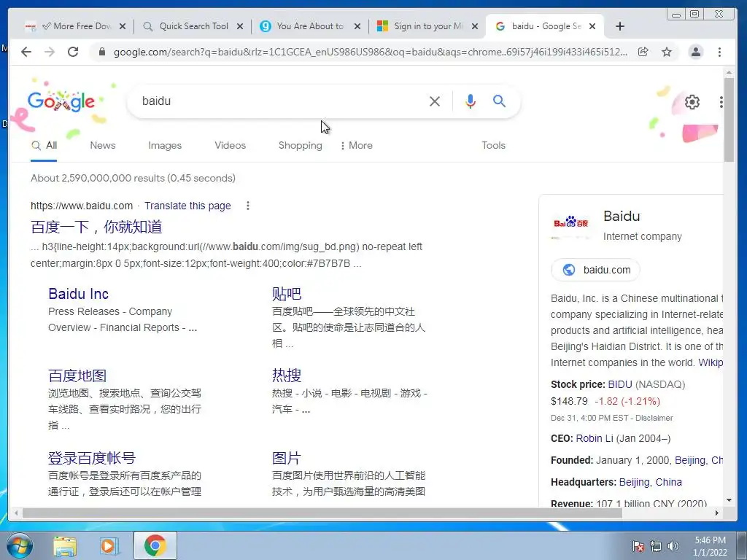Click the horizontal scrollbar thumb
The width and height of the screenshot is (747, 560).
322,513
